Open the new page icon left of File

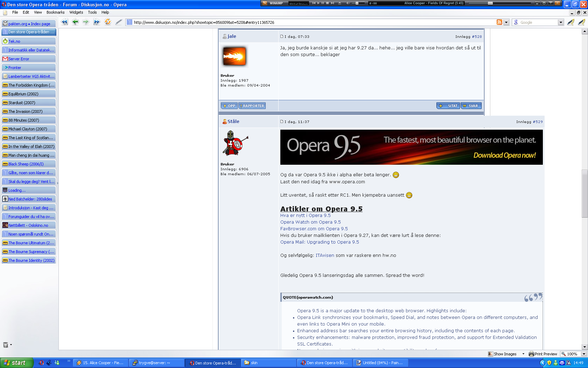[5, 13]
